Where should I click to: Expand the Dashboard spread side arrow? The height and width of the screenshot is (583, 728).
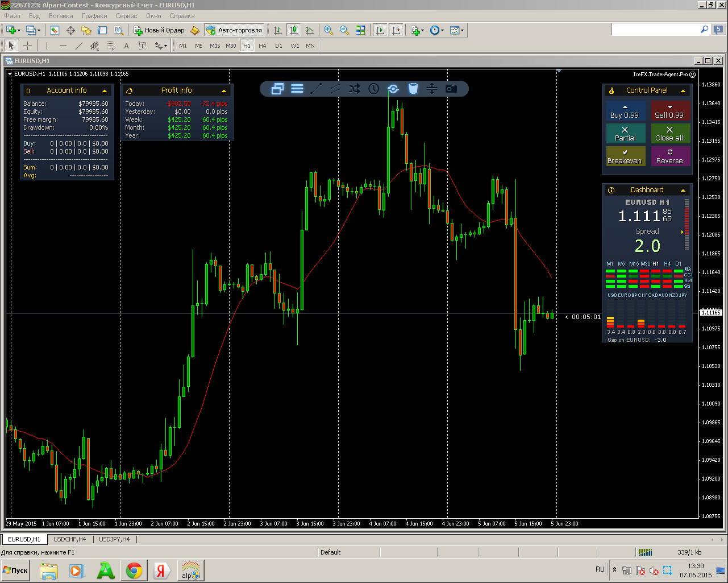pyautogui.click(x=683, y=232)
